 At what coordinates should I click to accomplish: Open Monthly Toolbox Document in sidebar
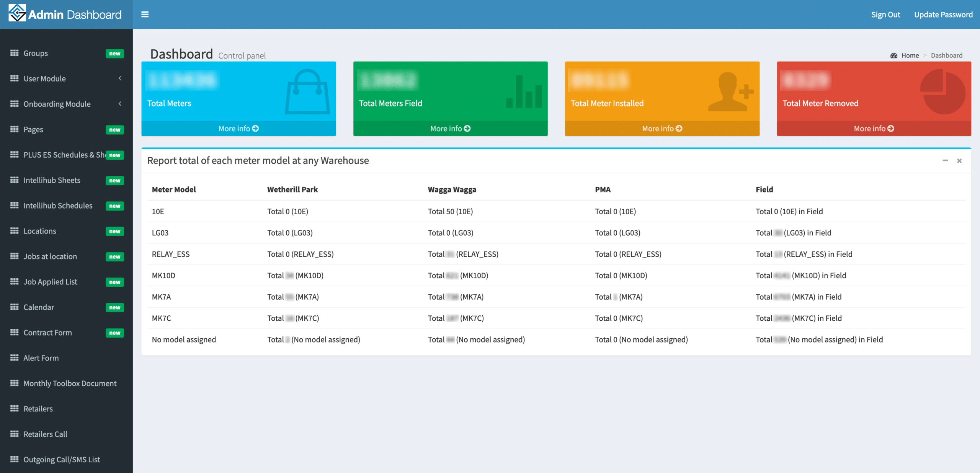(70, 383)
